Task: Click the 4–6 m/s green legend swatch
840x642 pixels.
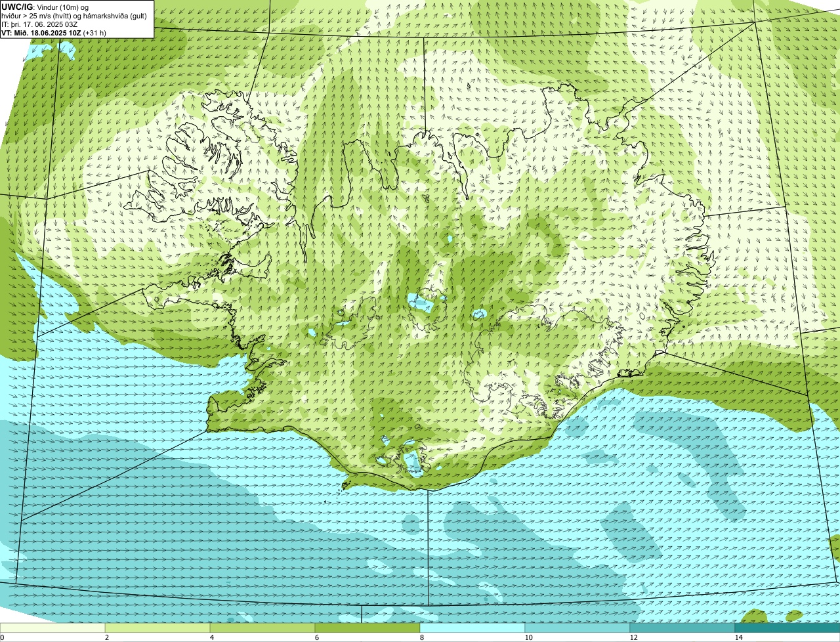Action: point(262,628)
